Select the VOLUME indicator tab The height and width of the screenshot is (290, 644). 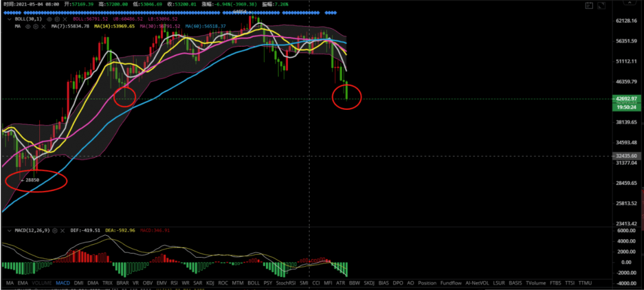[42, 283]
